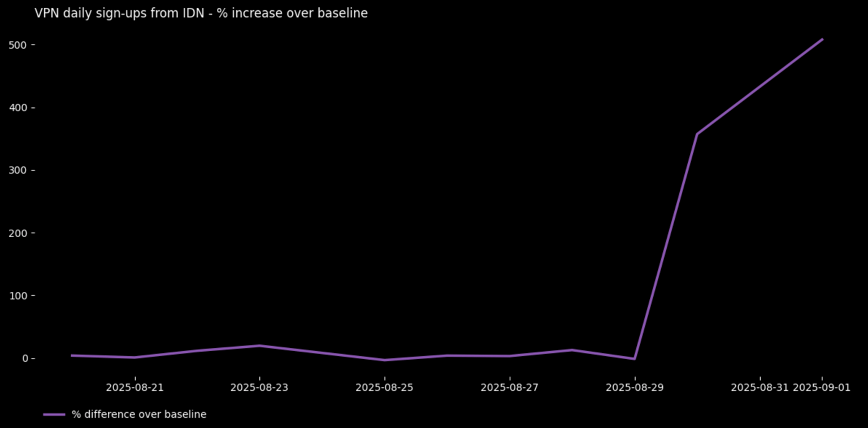This screenshot has width=868, height=428.
Task: Click the line's peak point at 2025-09-01
Action: click(822, 40)
